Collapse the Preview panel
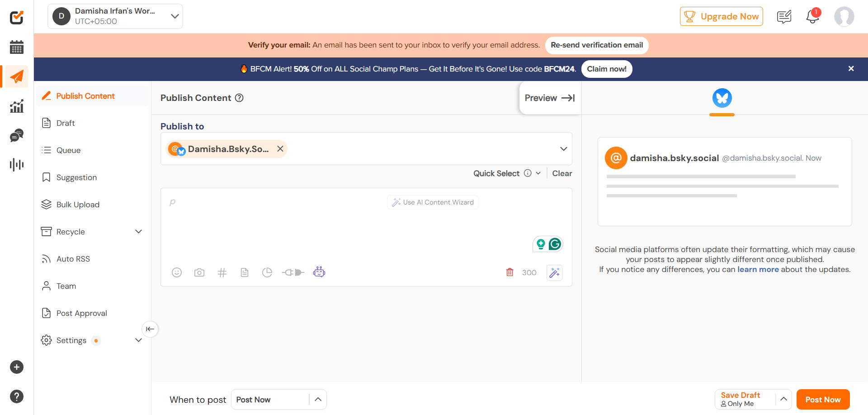868x415 pixels. tap(550, 98)
